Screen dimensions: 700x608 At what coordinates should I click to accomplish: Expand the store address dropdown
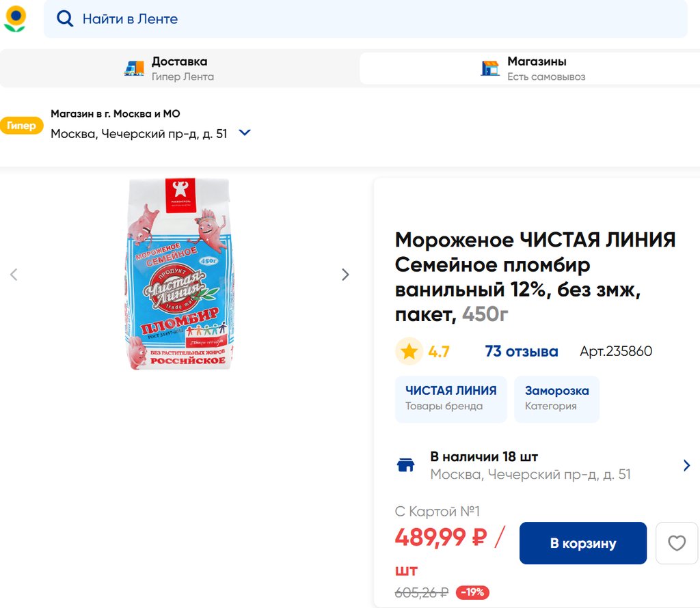(245, 133)
